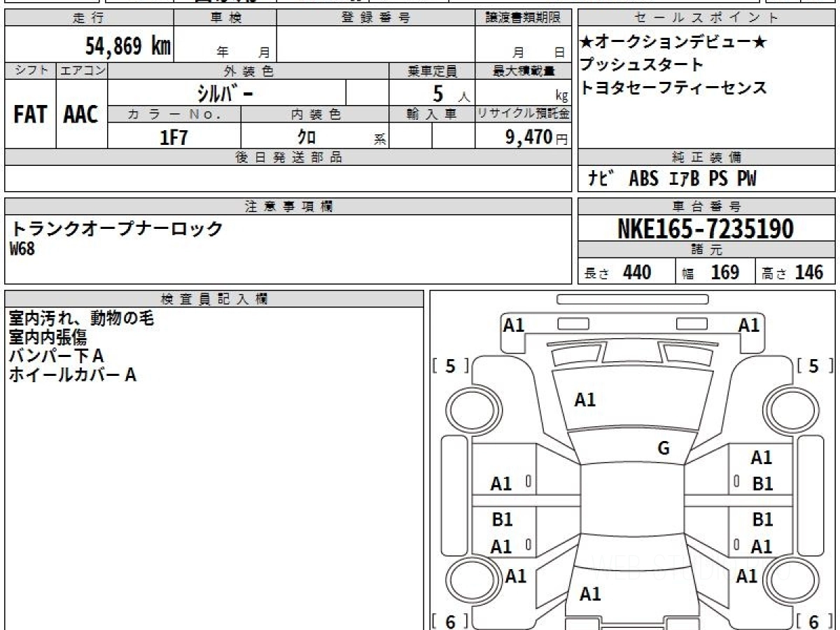Viewport: 840px width, 630px height.
Task: Select the recycle deposit 9,470円
Action: tap(537, 137)
